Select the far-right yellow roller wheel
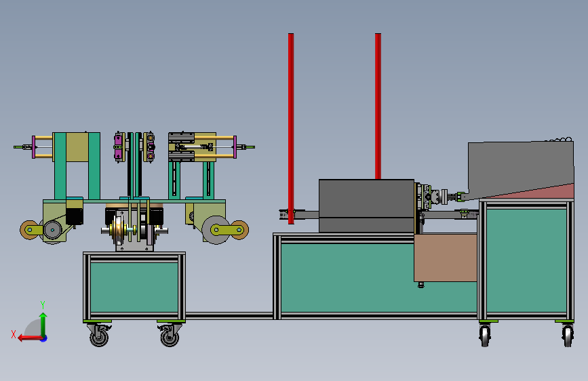The width and height of the screenshot is (588, 381). pos(239,230)
